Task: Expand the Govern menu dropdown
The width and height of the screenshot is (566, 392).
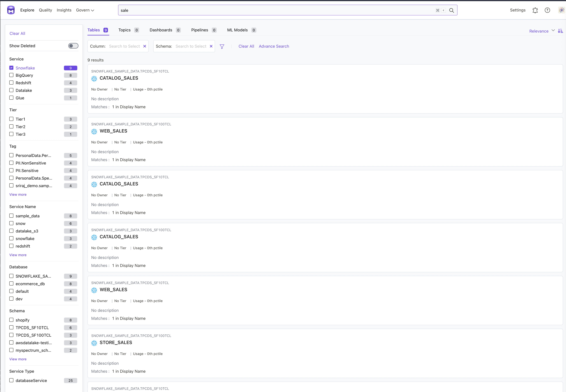Action: 85,10
